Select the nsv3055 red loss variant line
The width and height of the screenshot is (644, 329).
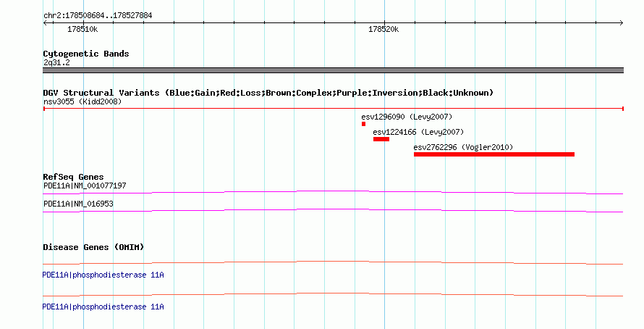coord(333,109)
